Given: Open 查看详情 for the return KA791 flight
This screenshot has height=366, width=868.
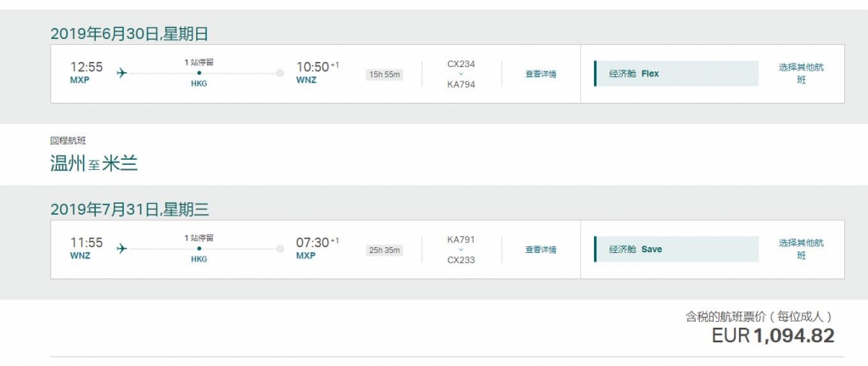Looking at the screenshot, I should pyautogui.click(x=540, y=250).
